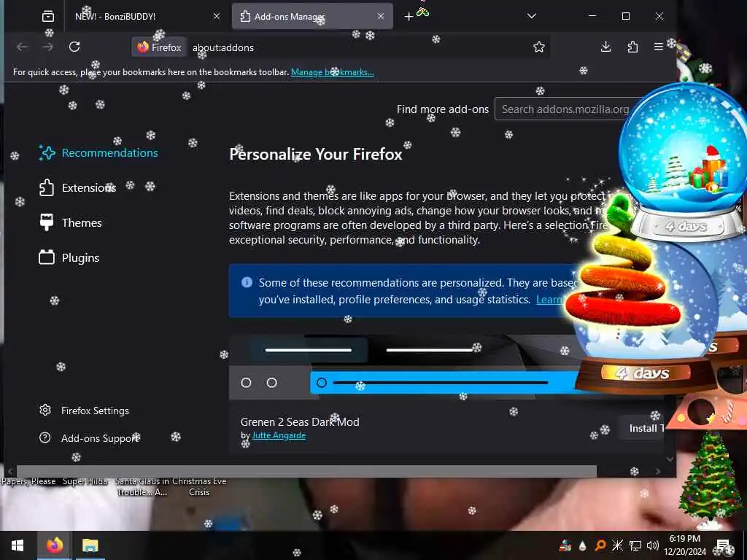Select Santa Claus in Trouble desktop shortcut
This screenshot has height=560, width=747.
coord(142,486)
